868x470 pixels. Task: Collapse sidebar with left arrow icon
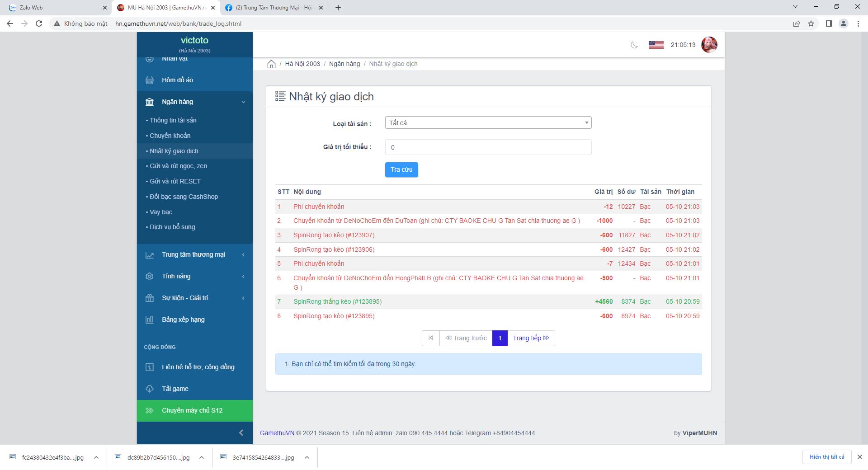(x=241, y=433)
